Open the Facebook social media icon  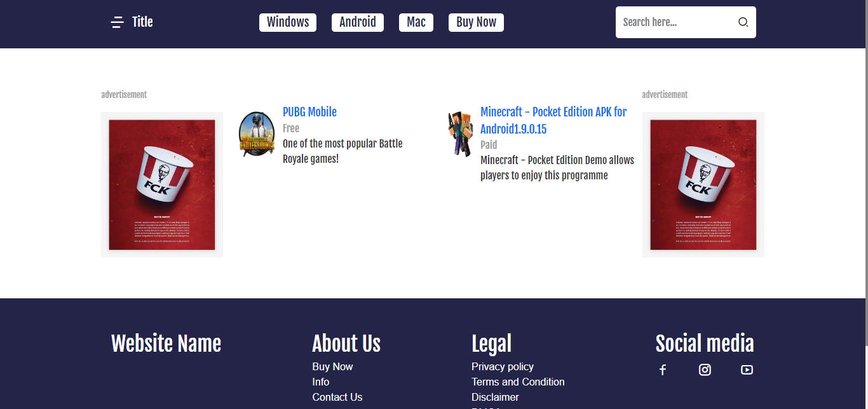click(663, 370)
